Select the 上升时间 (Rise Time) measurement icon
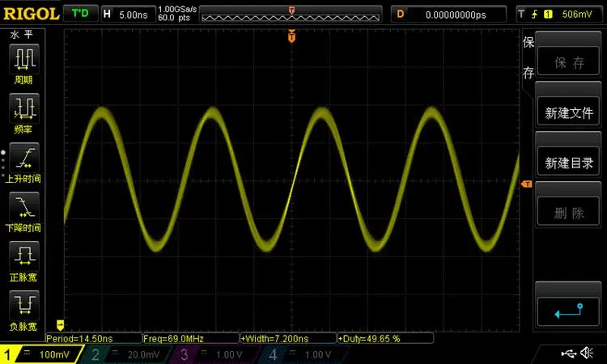Screen dimensions: 607x364 [24, 158]
